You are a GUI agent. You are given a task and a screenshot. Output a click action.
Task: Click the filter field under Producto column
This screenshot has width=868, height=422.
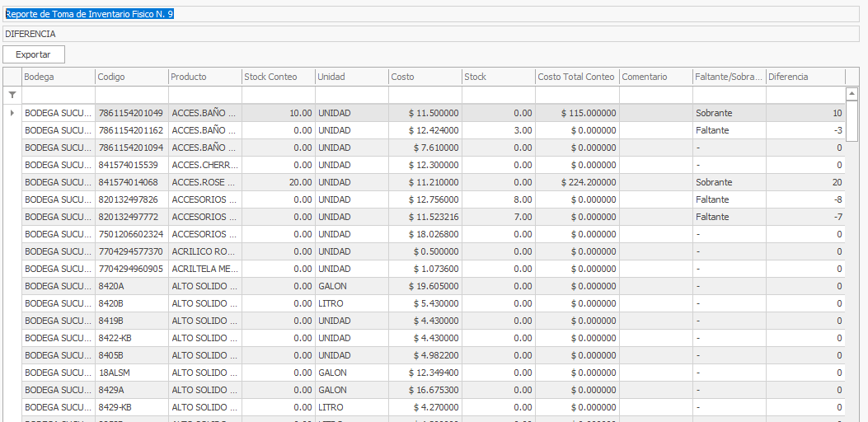tap(204, 96)
